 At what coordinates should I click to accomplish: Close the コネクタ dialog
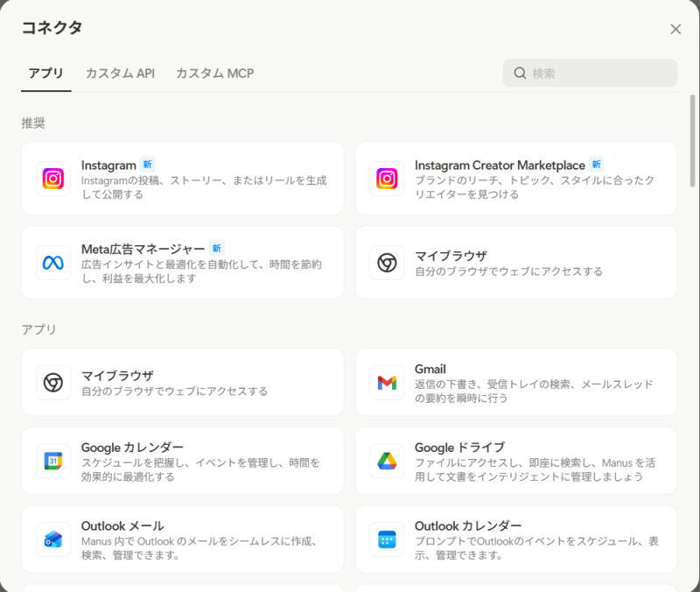tap(675, 29)
